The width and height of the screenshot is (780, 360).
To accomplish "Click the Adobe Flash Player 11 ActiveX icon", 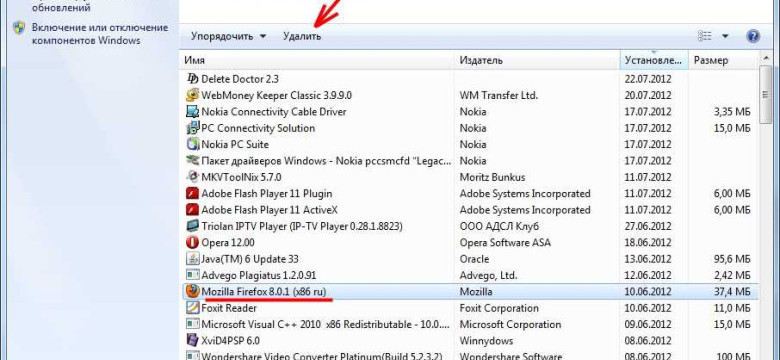I will tap(192, 210).
